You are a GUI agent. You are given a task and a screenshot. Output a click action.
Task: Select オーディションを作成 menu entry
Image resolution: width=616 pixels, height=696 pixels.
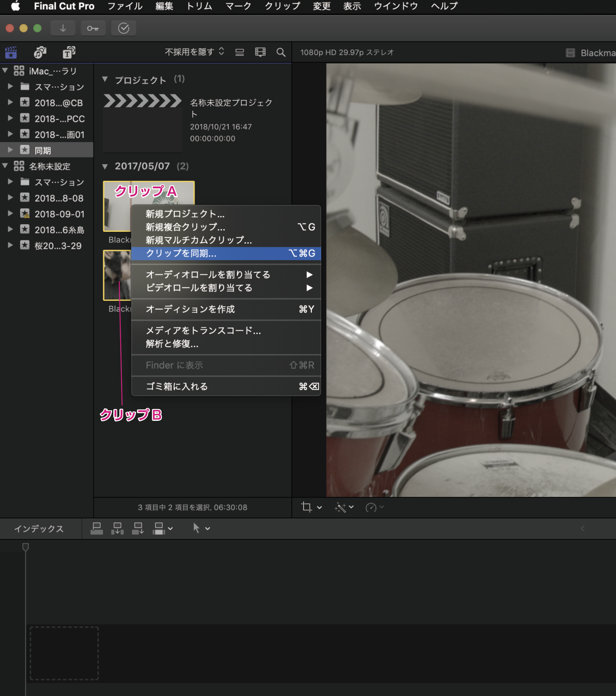tap(190, 309)
